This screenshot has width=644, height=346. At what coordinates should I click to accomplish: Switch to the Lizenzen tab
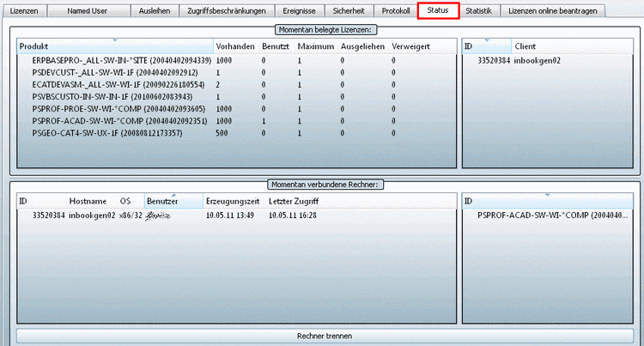24,10
